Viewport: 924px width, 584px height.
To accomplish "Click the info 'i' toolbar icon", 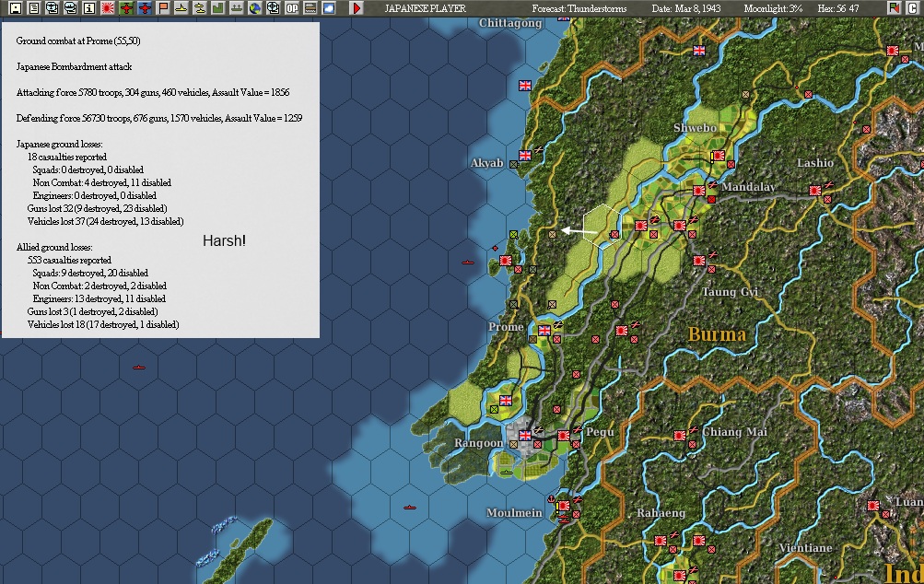I will click(89, 7).
